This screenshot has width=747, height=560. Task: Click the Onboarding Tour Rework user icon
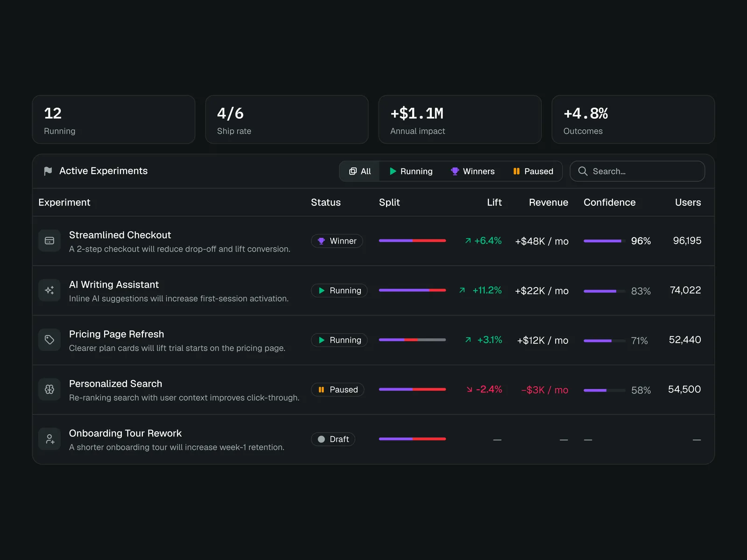49,439
